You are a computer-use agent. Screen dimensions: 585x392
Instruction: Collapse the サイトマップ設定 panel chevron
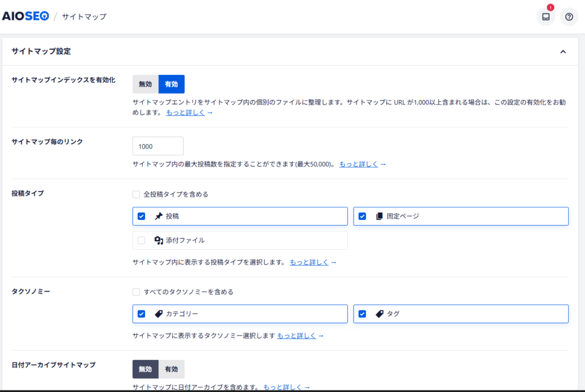(563, 51)
